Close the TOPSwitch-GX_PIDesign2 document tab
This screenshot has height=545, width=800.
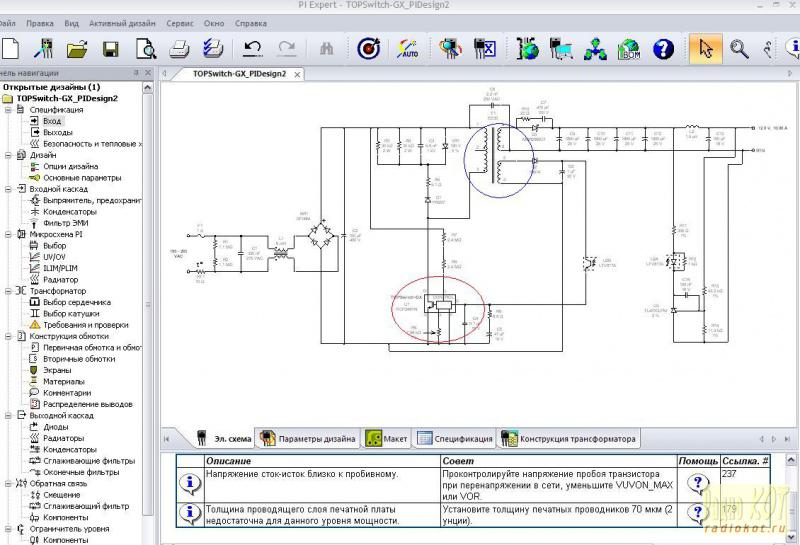(x=297, y=74)
